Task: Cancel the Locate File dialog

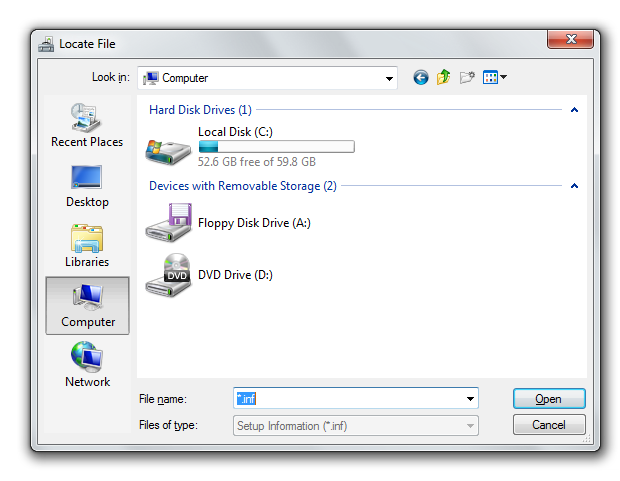Action: (549, 425)
